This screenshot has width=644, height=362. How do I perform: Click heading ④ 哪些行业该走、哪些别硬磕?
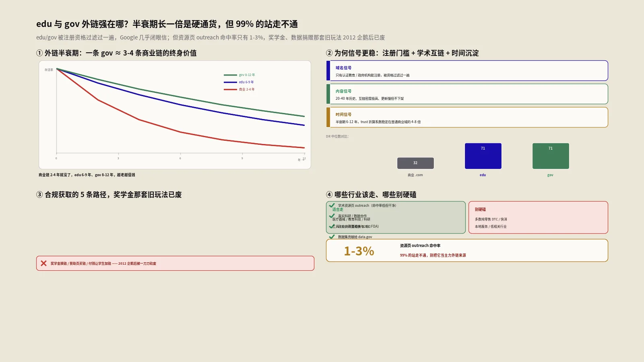pyautogui.click(x=371, y=195)
